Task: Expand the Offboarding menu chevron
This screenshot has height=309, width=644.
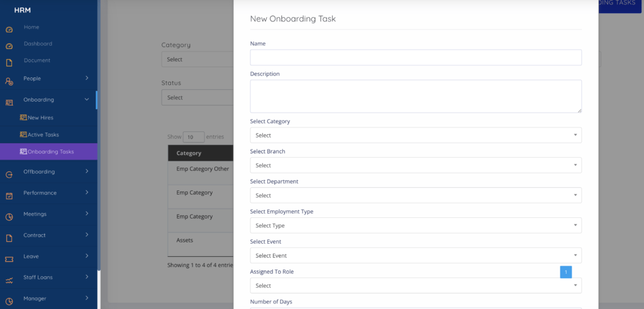Action: pos(87,171)
